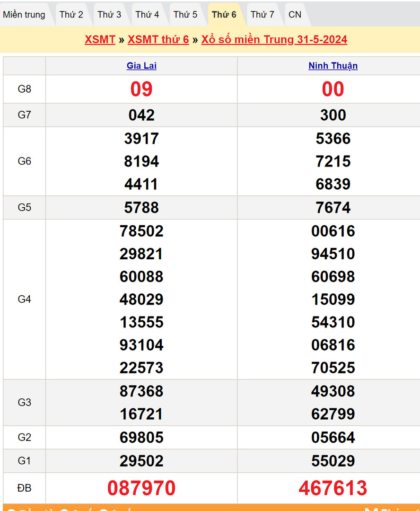Image resolution: width=420 pixels, height=511 pixels.
Task: Select the Thứ 3 tab
Action: click(109, 15)
